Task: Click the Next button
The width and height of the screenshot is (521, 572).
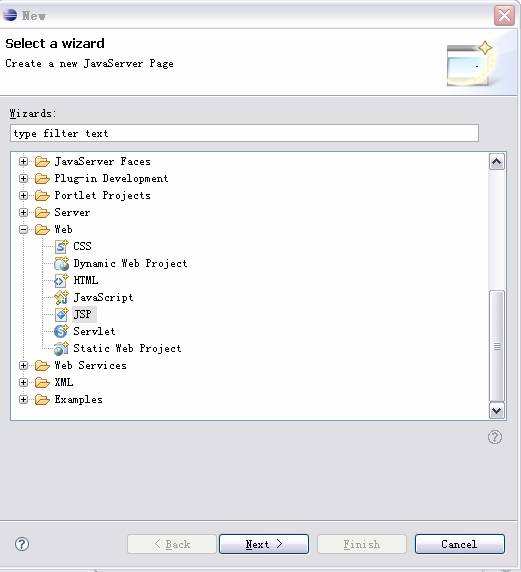Action: pos(264,544)
